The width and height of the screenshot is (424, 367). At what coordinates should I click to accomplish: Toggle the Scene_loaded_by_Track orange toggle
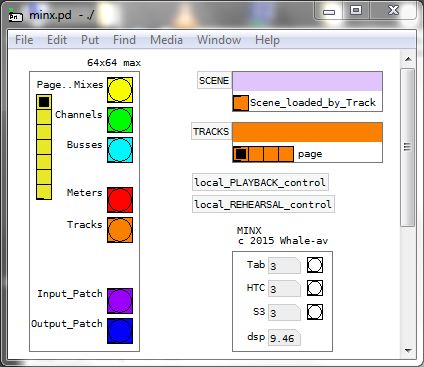pos(241,103)
